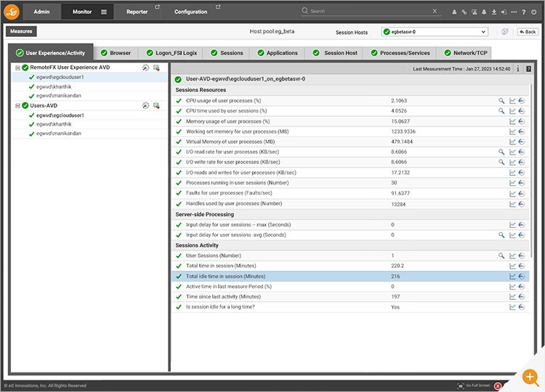Collapse the Users-AVD tree node
545x392 pixels.
coord(17,105)
